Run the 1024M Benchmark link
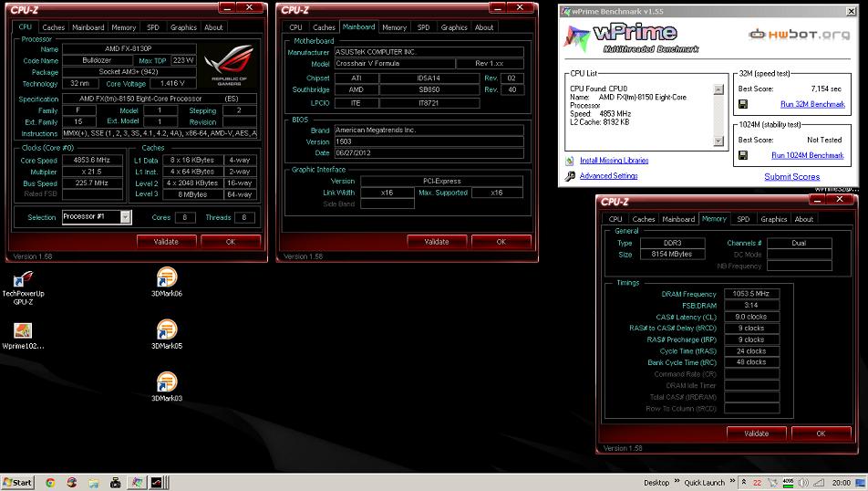The height and width of the screenshot is (491, 868). click(x=808, y=155)
